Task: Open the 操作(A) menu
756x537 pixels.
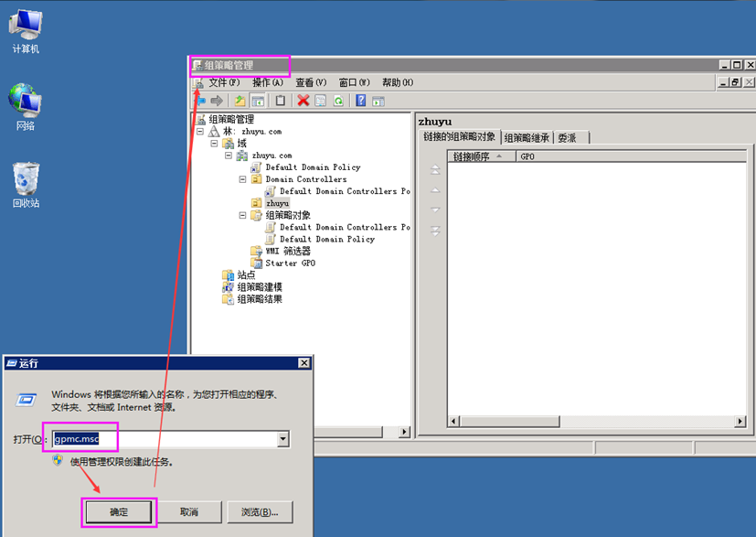Action: point(268,82)
